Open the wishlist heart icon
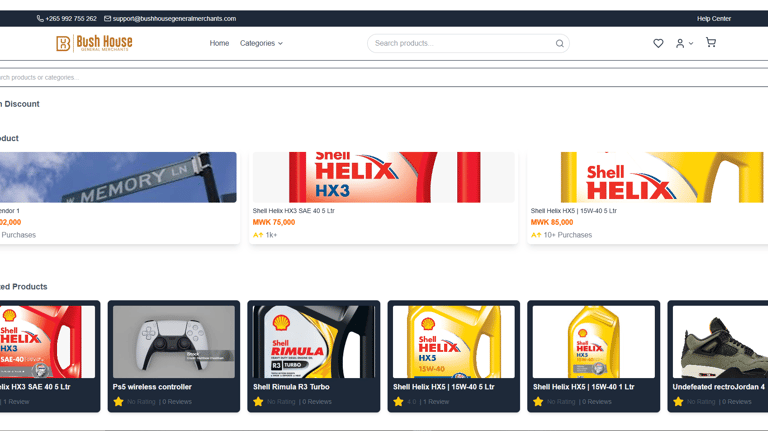 [x=658, y=43]
